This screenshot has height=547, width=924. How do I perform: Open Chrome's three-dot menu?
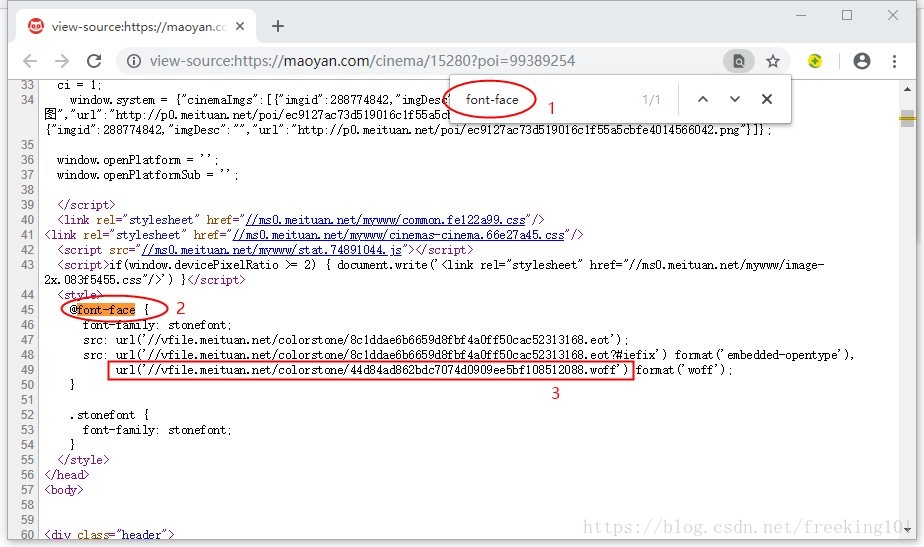coord(895,61)
